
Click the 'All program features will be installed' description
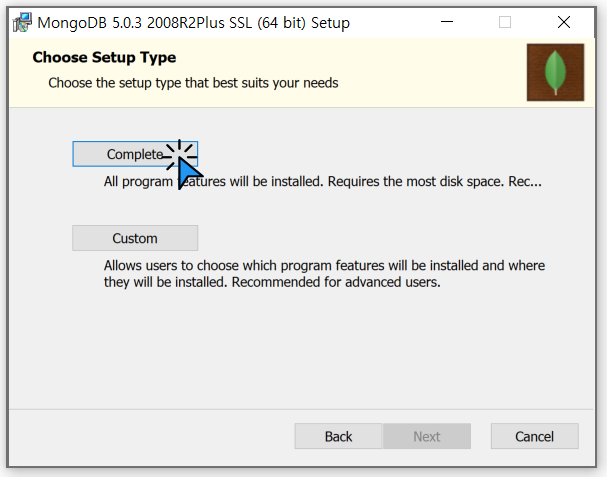click(x=322, y=181)
